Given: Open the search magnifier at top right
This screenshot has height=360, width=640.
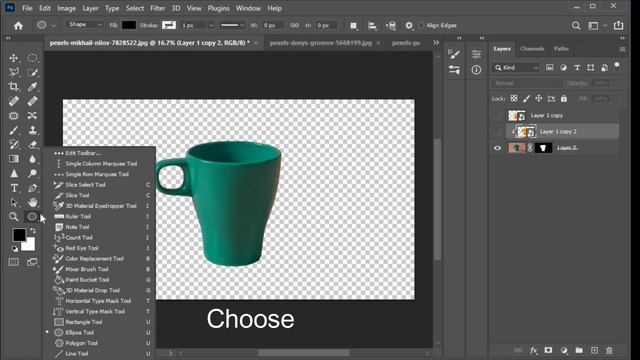Looking at the screenshot, I should pos(576,26).
